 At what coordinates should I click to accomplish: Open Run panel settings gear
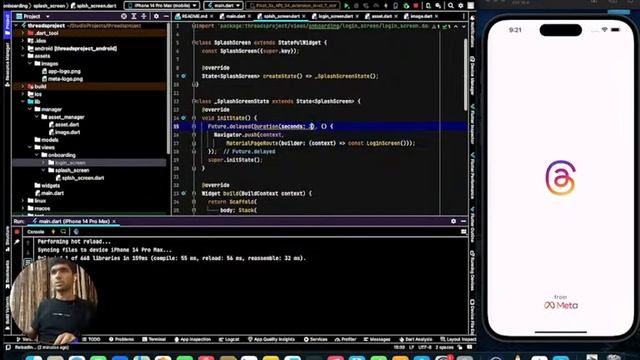(453, 221)
